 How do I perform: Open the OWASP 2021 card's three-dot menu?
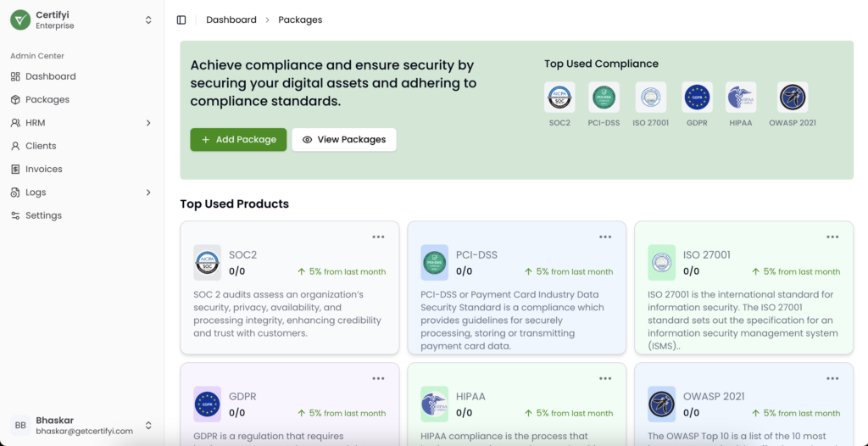point(832,379)
